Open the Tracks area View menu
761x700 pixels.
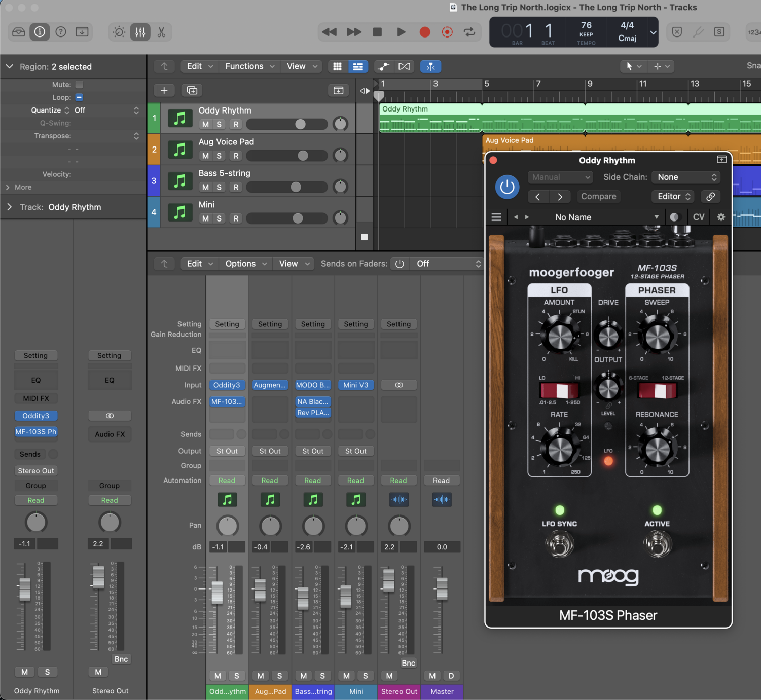tap(301, 66)
